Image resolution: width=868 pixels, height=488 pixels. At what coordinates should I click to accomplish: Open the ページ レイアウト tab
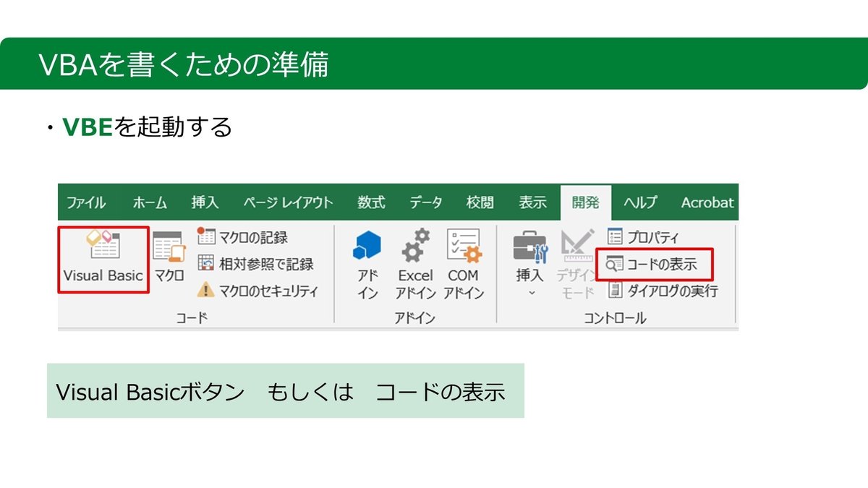coord(288,202)
